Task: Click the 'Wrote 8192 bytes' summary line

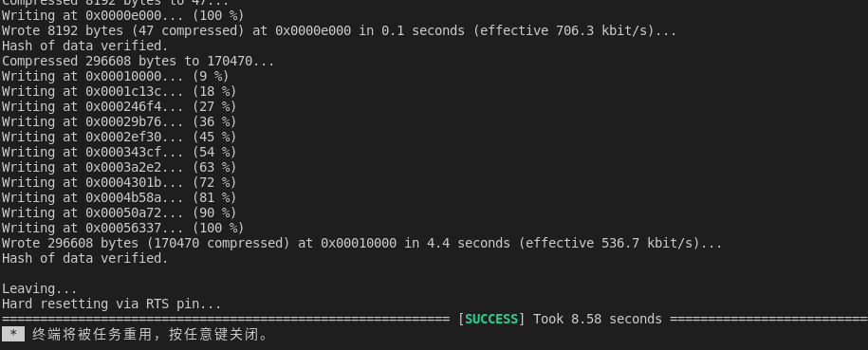Action: click(x=340, y=30)
